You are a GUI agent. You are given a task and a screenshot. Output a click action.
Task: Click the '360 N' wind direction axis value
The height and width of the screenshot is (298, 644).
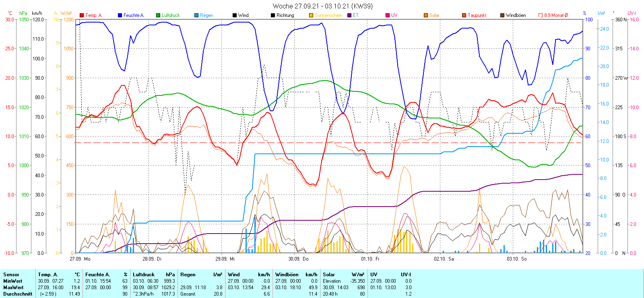(621, 19)
